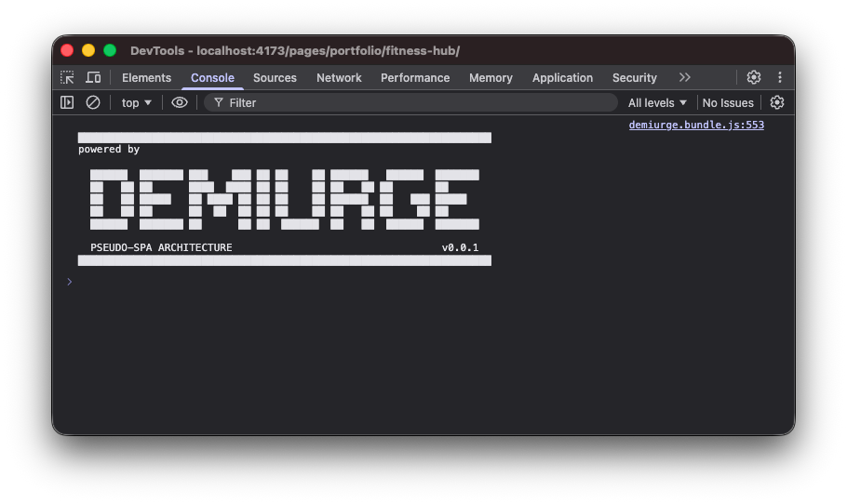Image resolution: width=847 pixels, height=504 pixels.
Task: Focus the Filter input field
Action: (x=410, y=102)
